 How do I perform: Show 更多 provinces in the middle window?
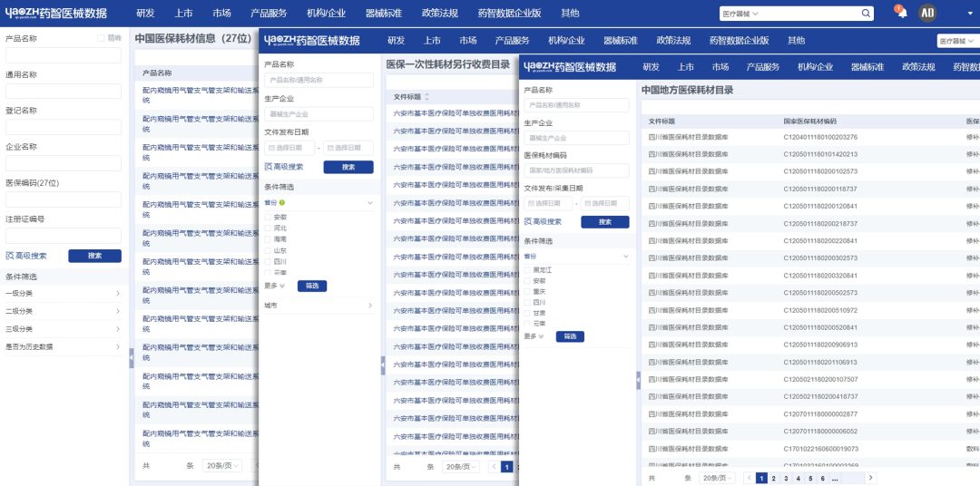[274, 286]
